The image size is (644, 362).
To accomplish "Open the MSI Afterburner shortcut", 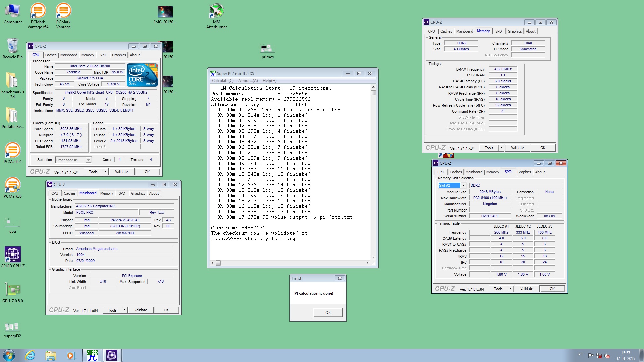I will pyautogui.click(x=216, y=16).
